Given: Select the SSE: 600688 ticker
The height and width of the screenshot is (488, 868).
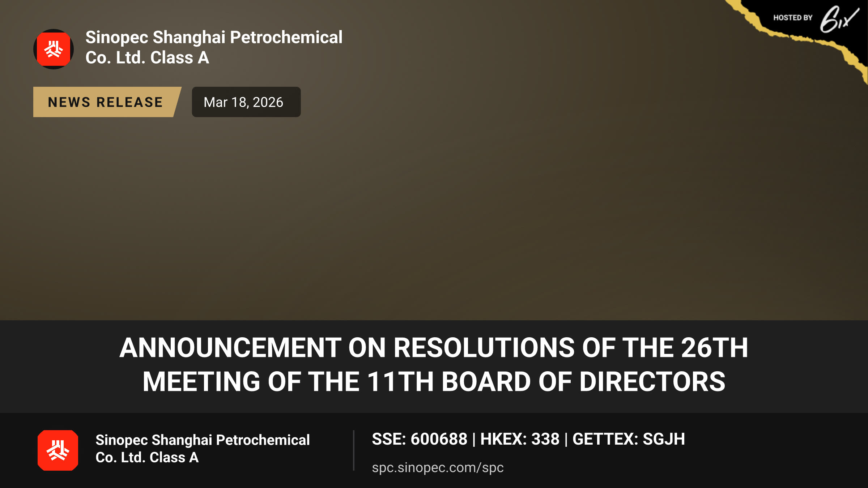Looking at the screenshot, I should tap(420, 439).
